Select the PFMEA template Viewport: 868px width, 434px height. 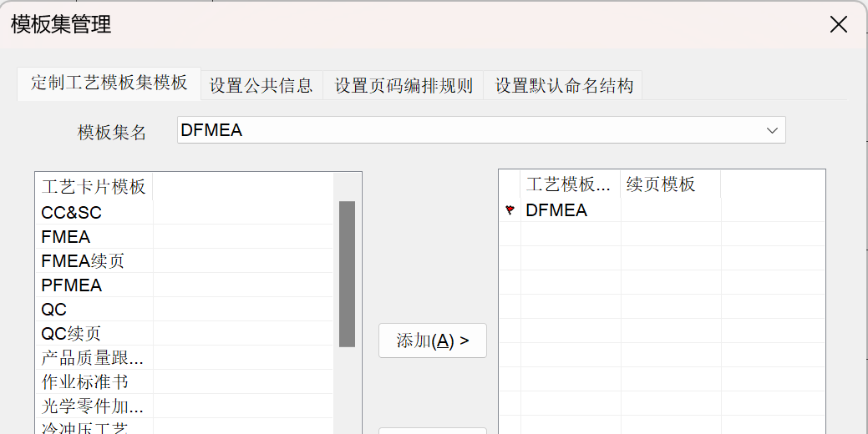[185, 285]
